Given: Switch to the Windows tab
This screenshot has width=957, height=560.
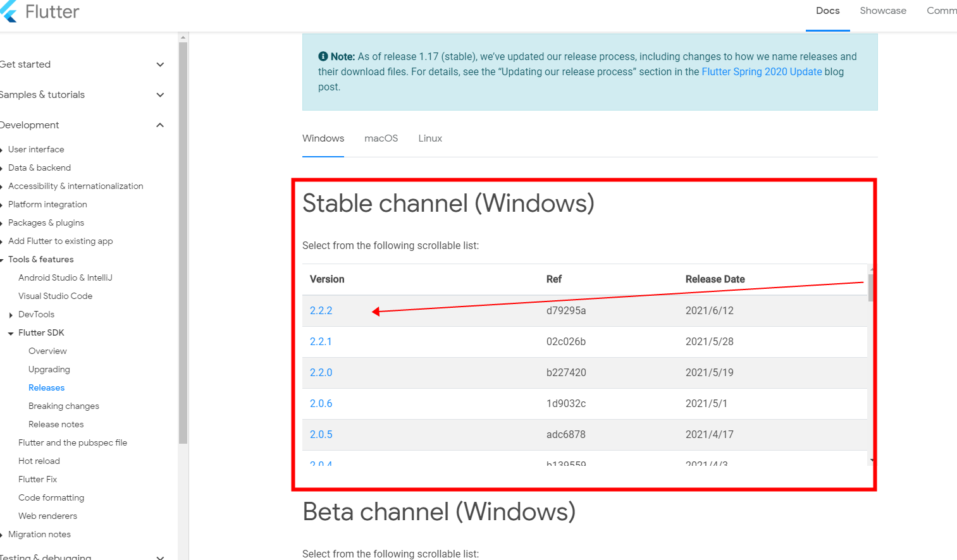Looking at the screenshot, I should (323, 138).
